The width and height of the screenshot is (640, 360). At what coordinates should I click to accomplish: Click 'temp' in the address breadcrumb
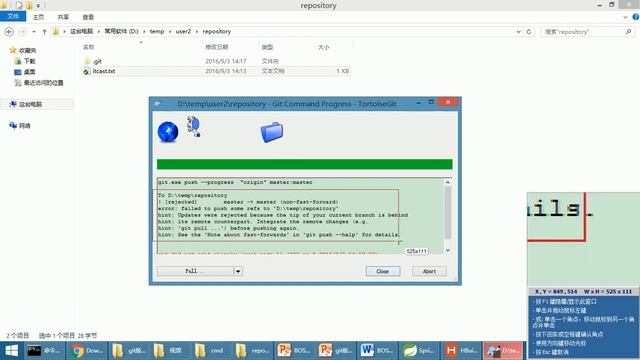coord(157,31)
